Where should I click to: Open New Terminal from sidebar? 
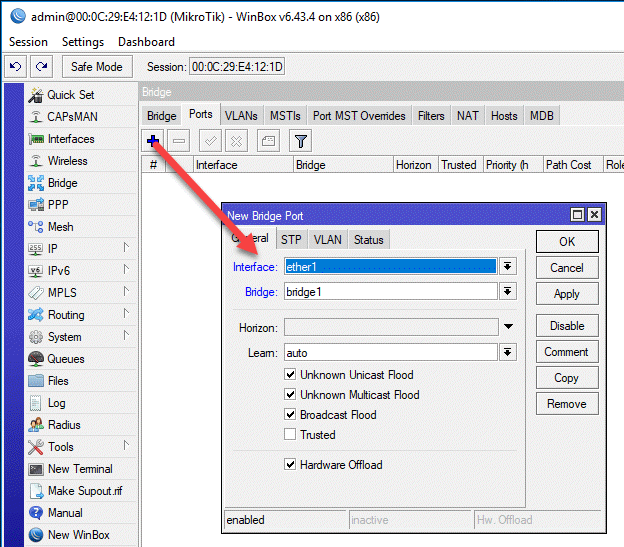pyautogui.click(x=82, y=469)
